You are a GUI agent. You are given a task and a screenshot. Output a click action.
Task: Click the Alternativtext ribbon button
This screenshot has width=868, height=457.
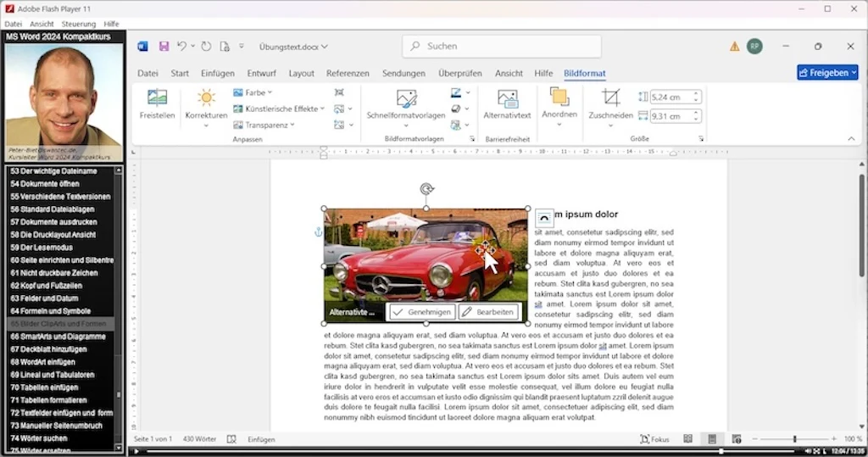tap(507, 104)
